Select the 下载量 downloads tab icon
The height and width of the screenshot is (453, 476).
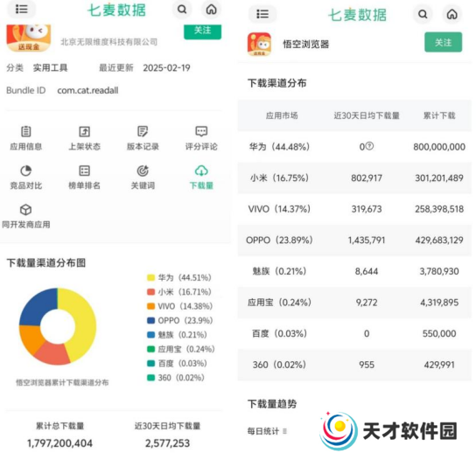(201, 178)
